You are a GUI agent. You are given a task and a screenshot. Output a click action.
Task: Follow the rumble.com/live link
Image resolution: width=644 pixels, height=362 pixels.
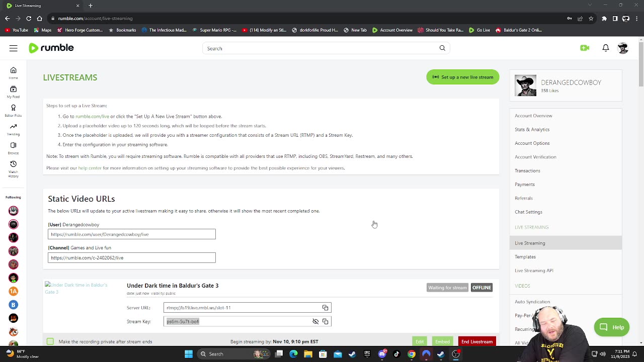click(x=92, y=117)
